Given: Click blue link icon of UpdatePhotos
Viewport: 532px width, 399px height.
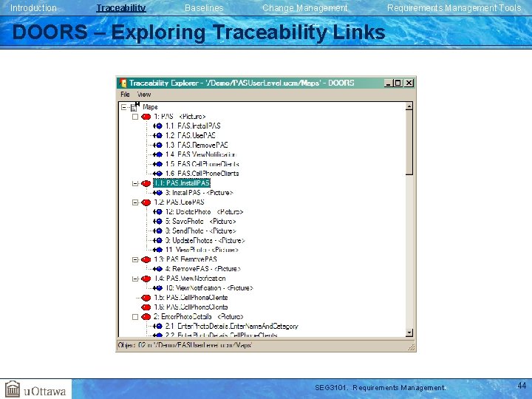Looking at the screenshot, I should 158,241.
